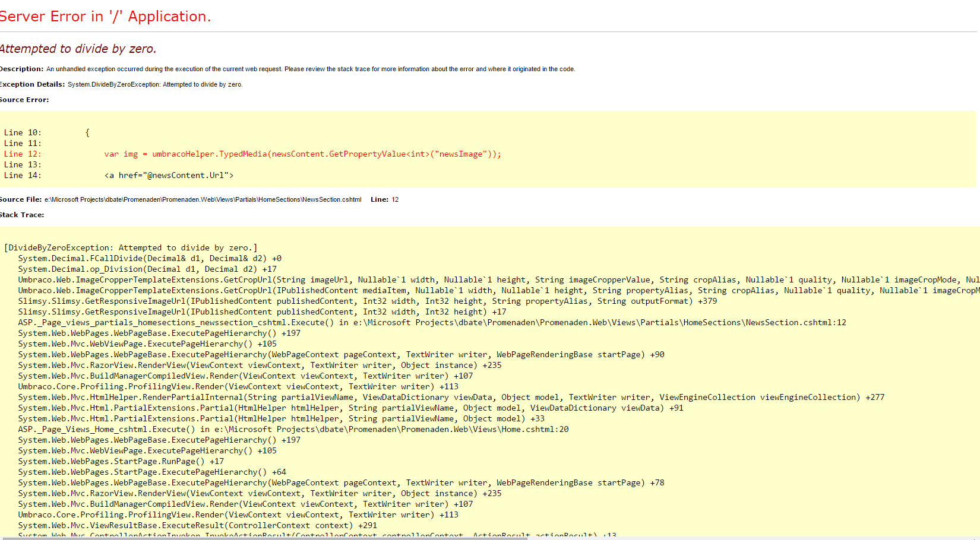Click the horizontal scrollbar at page bottom
The height and width of the screenshot is (540, 980).
coord(264,538)
